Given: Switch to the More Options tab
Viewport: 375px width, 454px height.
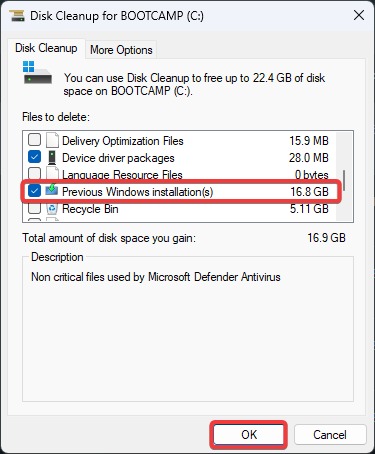Looking at the screenshot, I should 121,50.
